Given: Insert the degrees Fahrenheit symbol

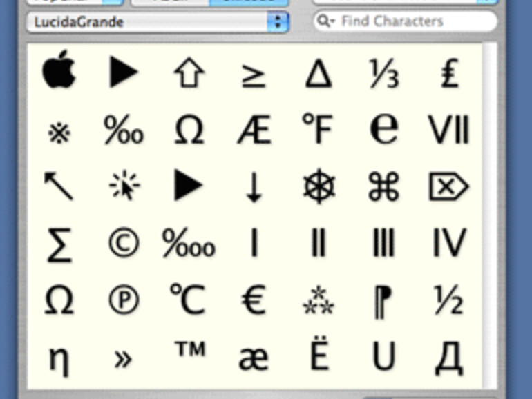Looking at the screenshot, I should pyautogui.click(x=319, y=129).
